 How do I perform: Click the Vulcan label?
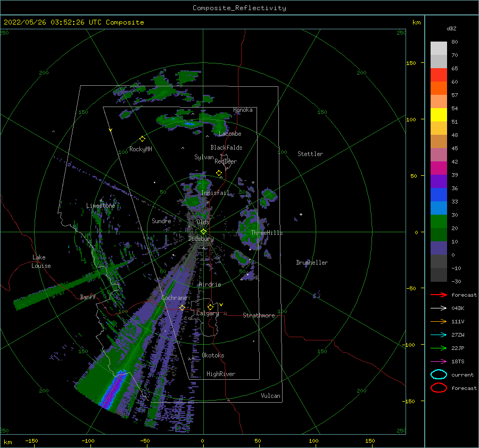(270, 396)
